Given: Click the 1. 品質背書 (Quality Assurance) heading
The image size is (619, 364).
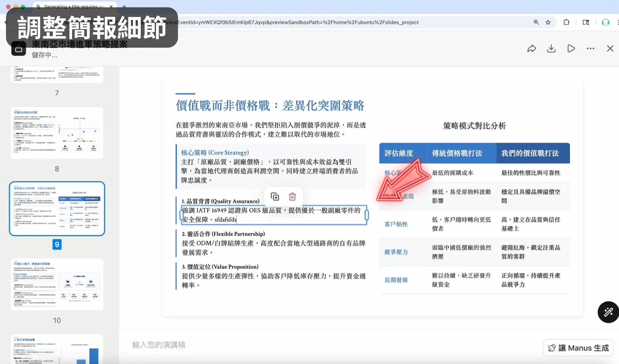Looking at the screenshot, I should [221, 201].
